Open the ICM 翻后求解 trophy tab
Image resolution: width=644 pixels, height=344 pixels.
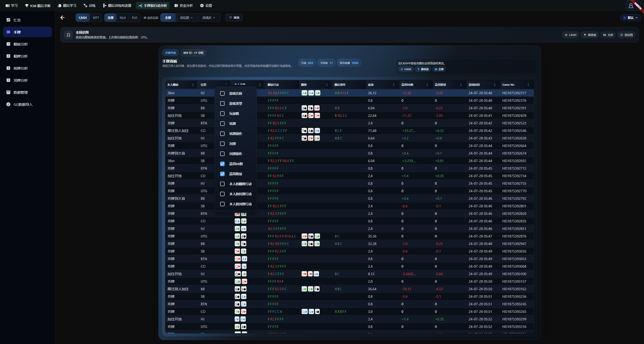coord(38,6)
